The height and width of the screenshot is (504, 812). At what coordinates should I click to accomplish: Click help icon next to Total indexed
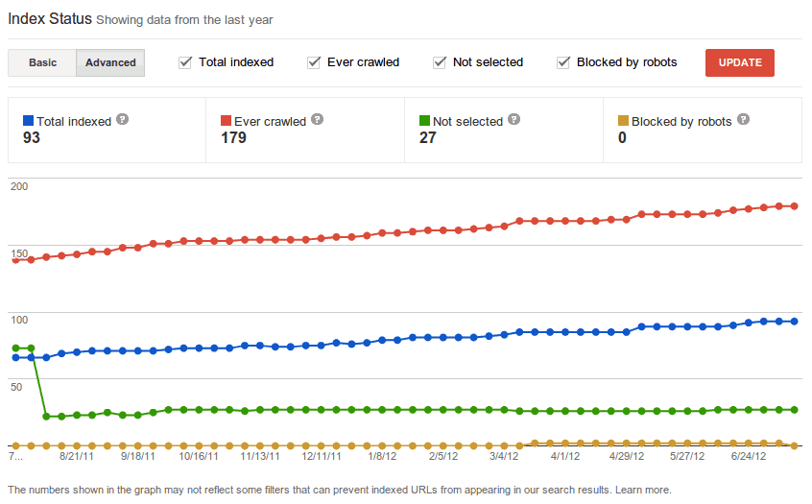tap(122, 120)
